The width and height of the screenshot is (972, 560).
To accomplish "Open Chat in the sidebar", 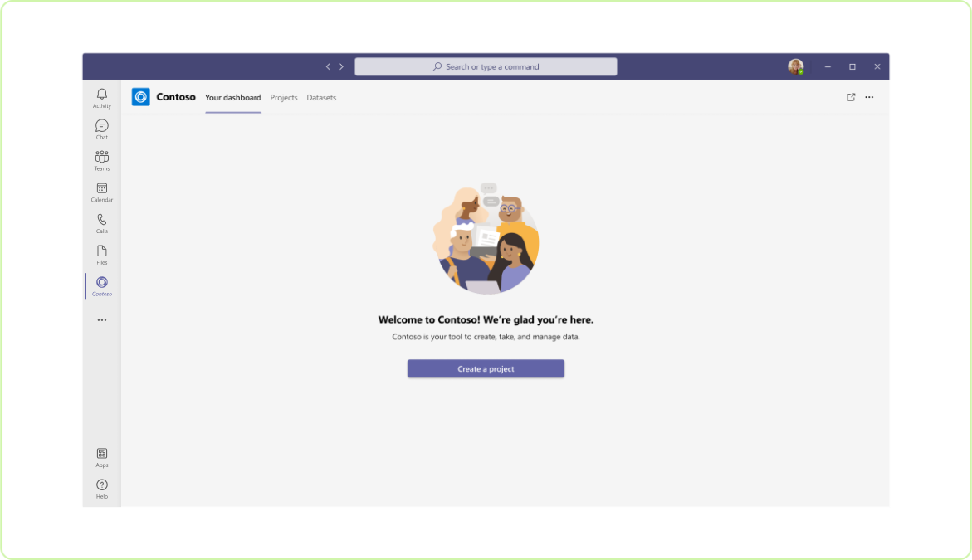I will pos(101,129).
